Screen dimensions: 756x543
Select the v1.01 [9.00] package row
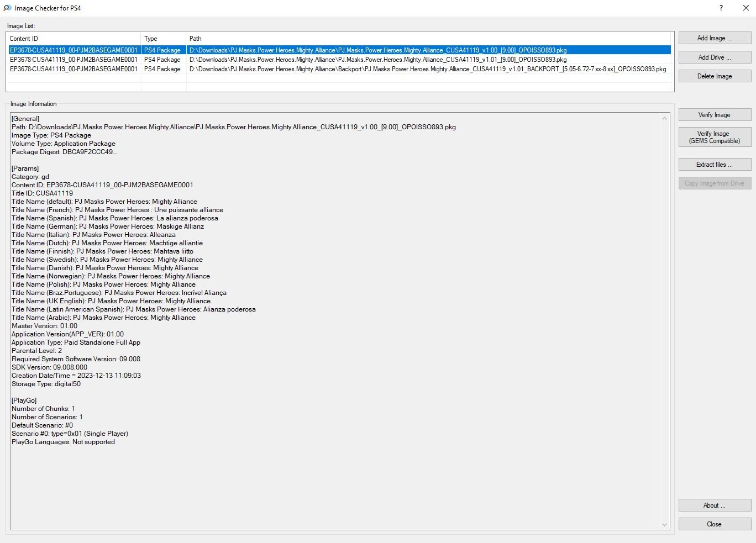[339, 60]
